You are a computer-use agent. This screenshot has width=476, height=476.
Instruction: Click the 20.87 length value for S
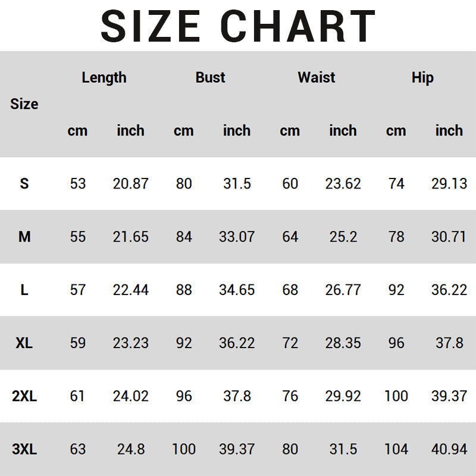click(131, 184)
